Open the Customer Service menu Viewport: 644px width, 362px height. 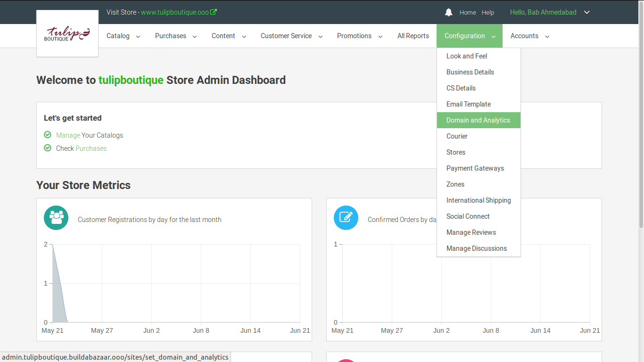point(286,36)
